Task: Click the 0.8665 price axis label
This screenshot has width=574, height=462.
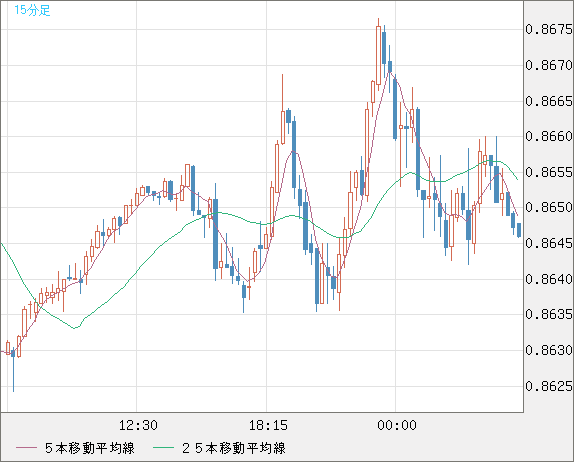Action: pyautogui.click(x=549, y=101)
